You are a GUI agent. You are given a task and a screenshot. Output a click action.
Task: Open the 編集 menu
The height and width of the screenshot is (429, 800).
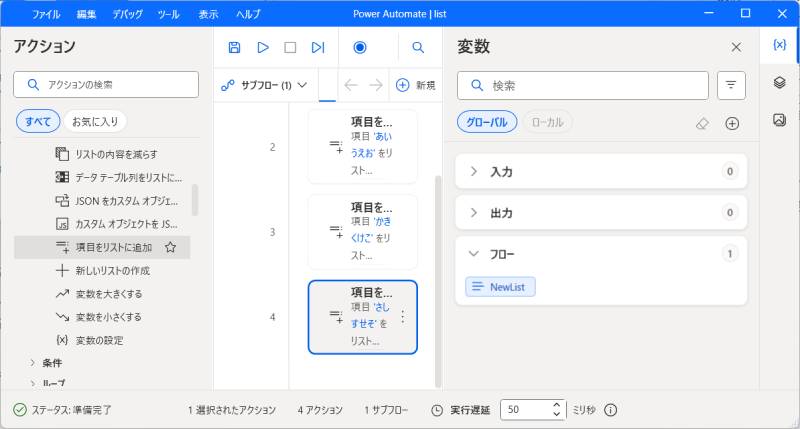coord(86,14)
